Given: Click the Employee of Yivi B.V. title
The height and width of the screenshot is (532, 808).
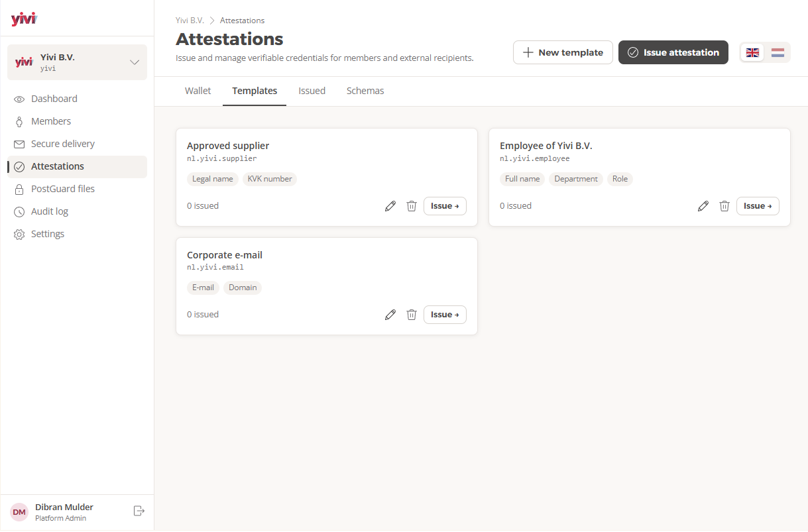Looking at the screenshot, I should click(546, 146).
